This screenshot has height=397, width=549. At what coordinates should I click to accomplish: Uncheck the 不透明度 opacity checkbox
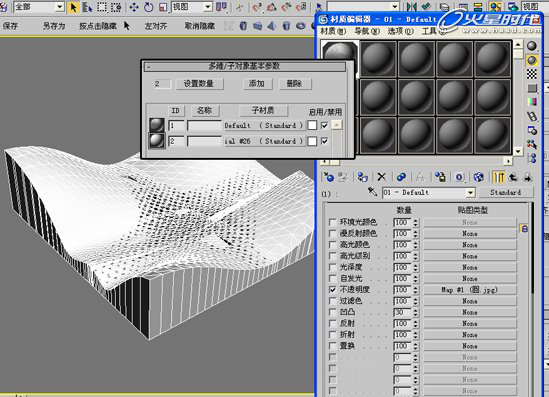click(333, 290)
